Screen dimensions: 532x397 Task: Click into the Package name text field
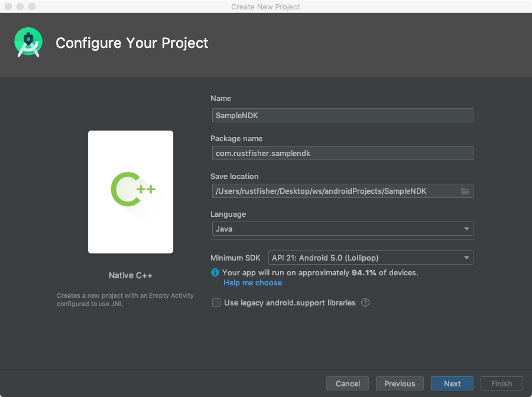[x=342, y=153]
